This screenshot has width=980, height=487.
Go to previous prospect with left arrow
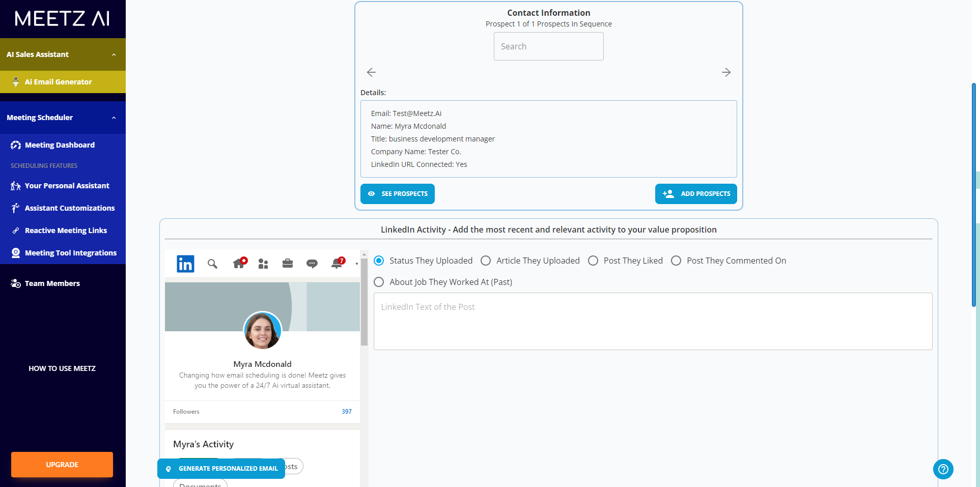point(371,72)
